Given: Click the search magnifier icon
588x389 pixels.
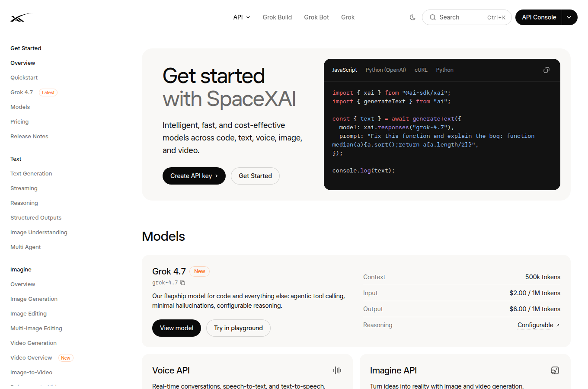Looking at the screenshot, I should (x=432, y=17).
